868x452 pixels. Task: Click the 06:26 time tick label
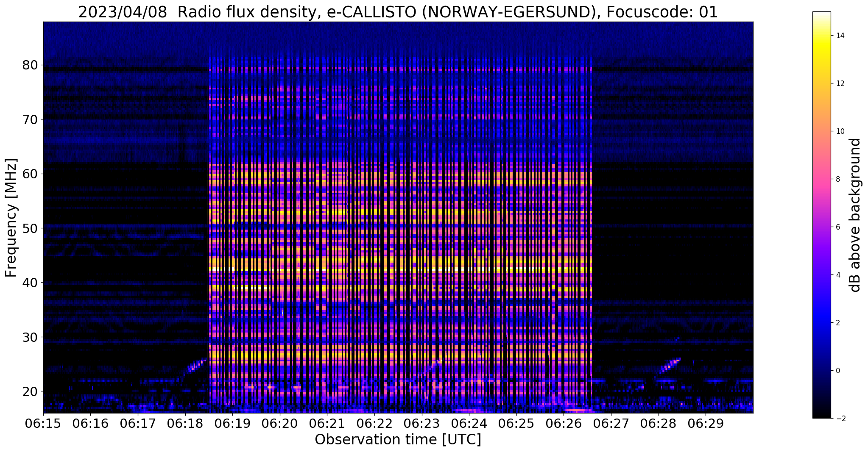pos(564,423)
